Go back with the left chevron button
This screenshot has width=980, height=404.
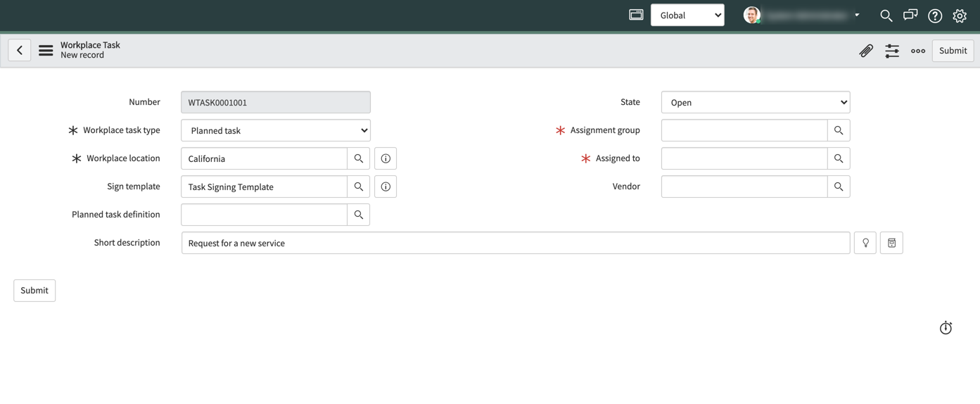(20, 51)
